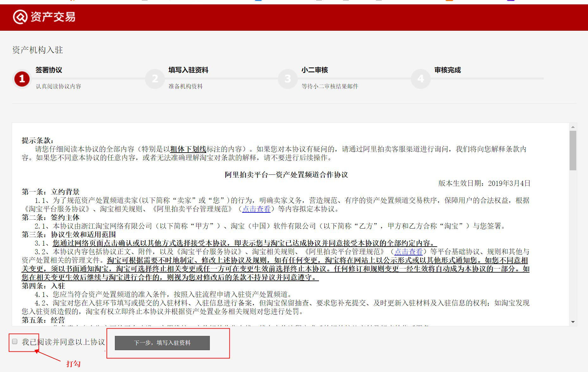Click the 签署协议 step label

pos(49,70)
